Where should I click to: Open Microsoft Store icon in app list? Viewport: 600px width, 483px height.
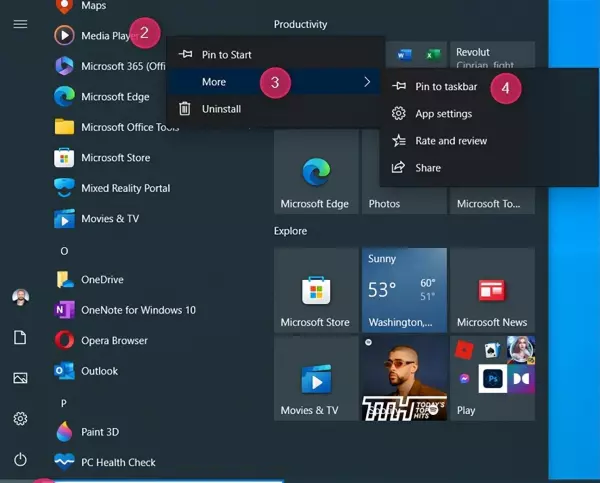[x=64, y=158]
